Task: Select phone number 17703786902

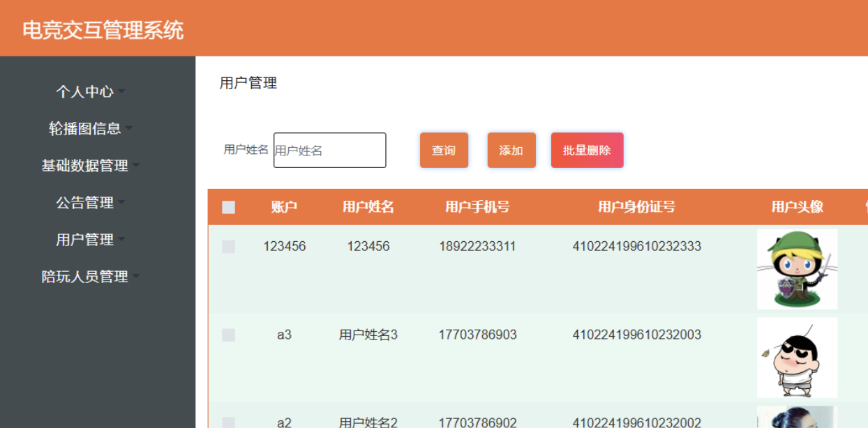Action: click(477, 422)
